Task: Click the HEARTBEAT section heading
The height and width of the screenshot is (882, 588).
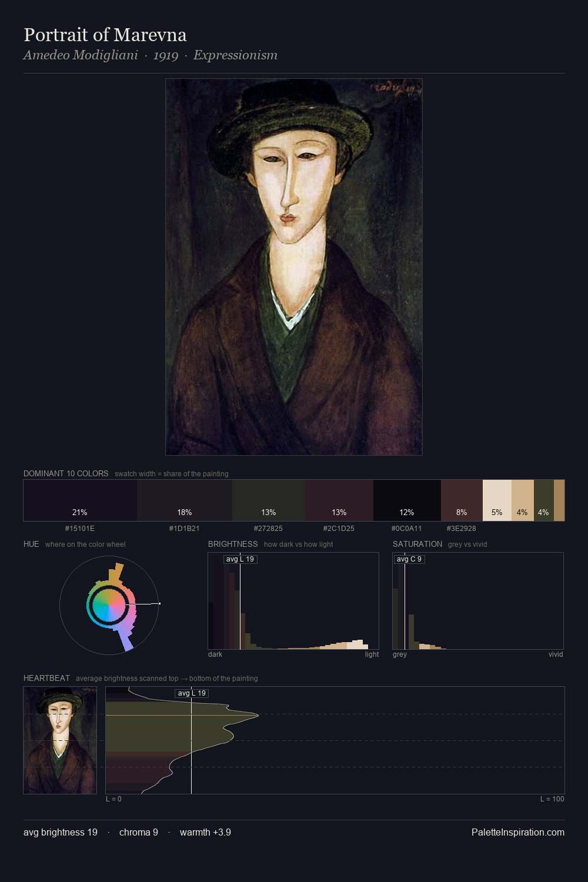Action: point(46,678)
